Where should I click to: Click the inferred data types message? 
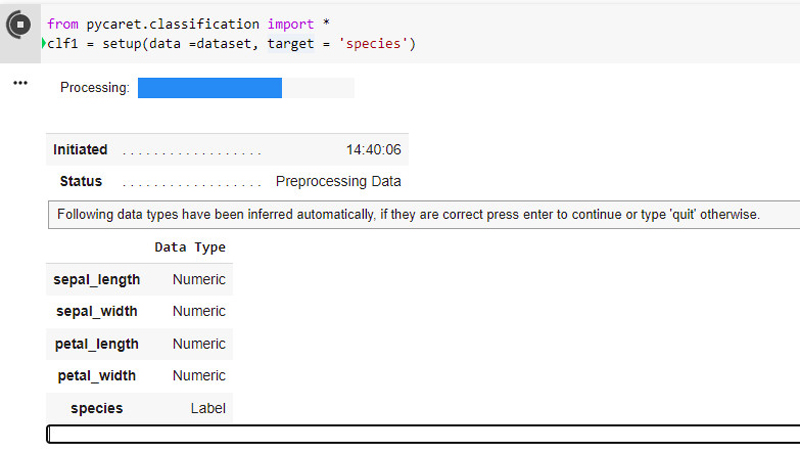[408, 215]
